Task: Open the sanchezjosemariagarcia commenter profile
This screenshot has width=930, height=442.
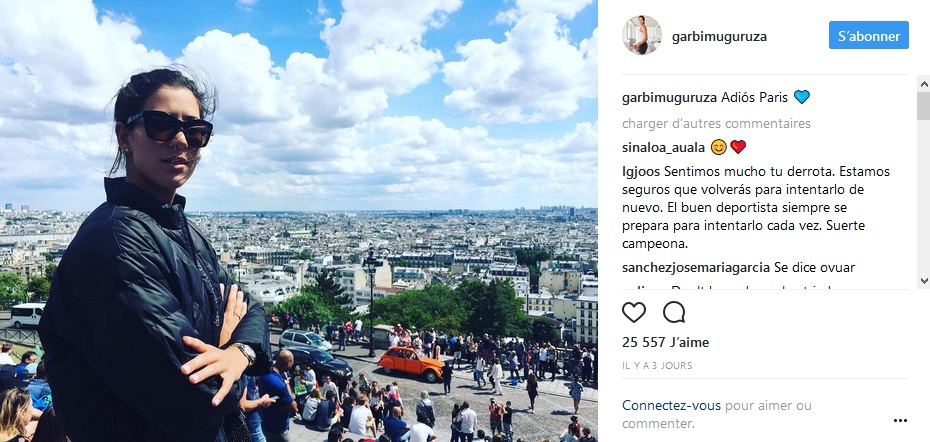Action: tap(696, 268)
